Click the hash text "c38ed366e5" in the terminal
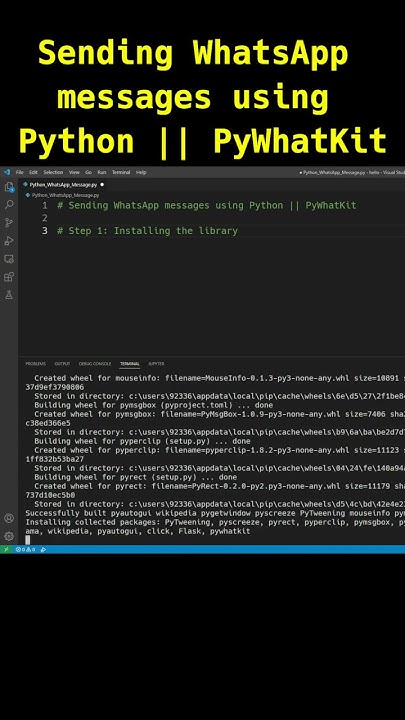Viewport: 405px width, 720px height. tap(48, 423)
